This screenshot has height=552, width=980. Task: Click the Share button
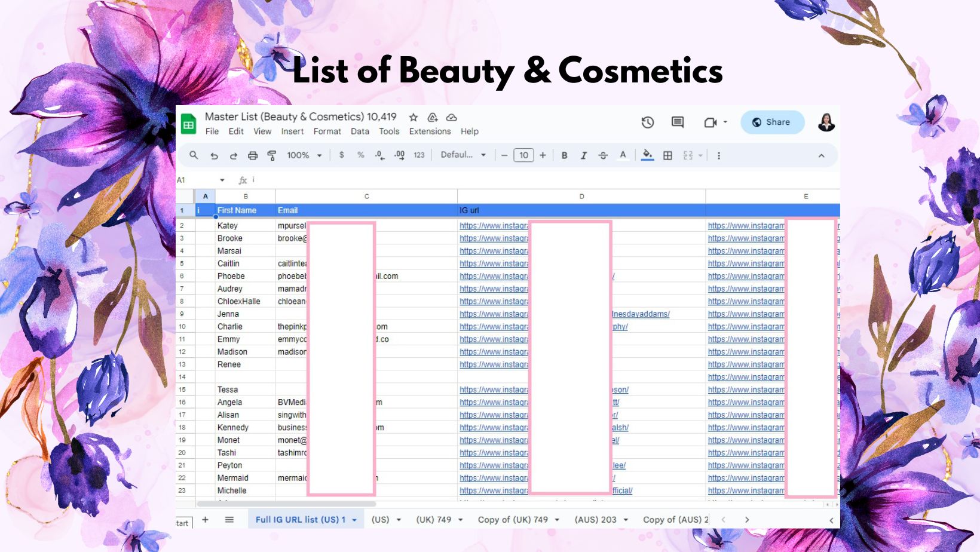pyautogui.click(x=772, y=122)
